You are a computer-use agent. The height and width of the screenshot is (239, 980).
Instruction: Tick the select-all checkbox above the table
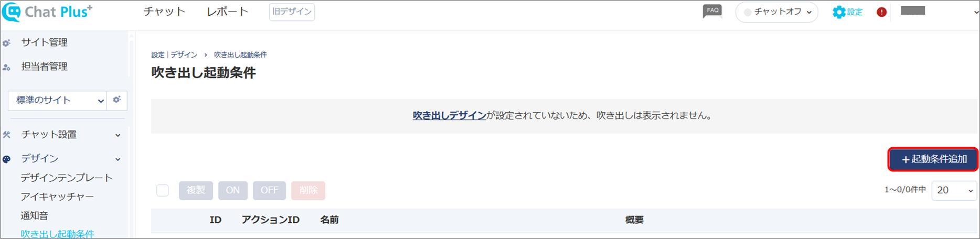click(x=163, y=190)
